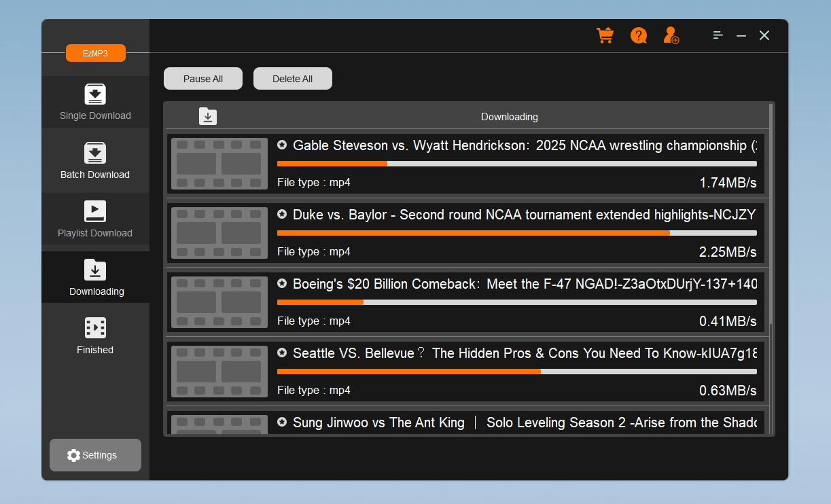Open Playlist Download section
Viewport: 831px width, 504px height.
[x=95, y=219]
